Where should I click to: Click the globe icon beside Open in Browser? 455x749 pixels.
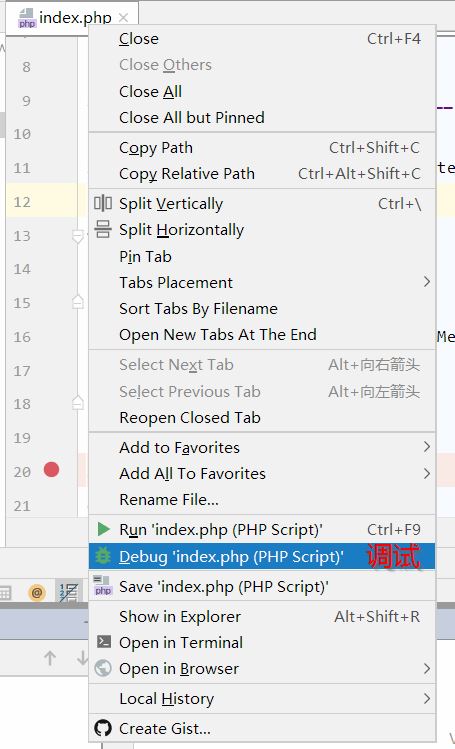click(x=103, y=668)
